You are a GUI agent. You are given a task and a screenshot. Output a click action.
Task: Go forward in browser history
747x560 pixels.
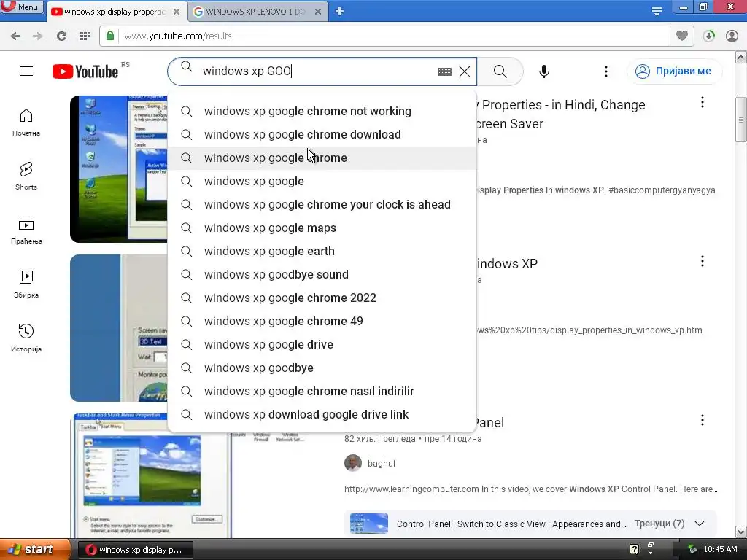[37, 36]
